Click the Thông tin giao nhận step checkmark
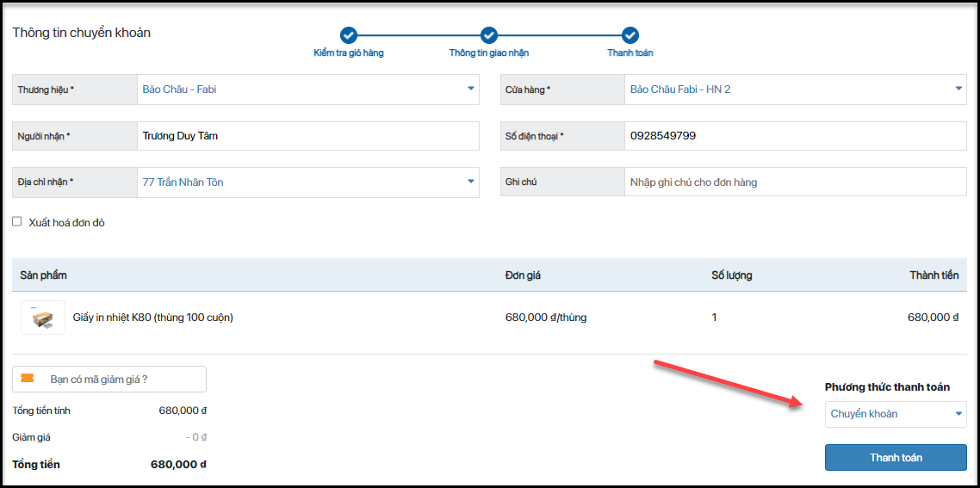Image resolution: width=980 pixels, height=488 pixels. point(489,35)
